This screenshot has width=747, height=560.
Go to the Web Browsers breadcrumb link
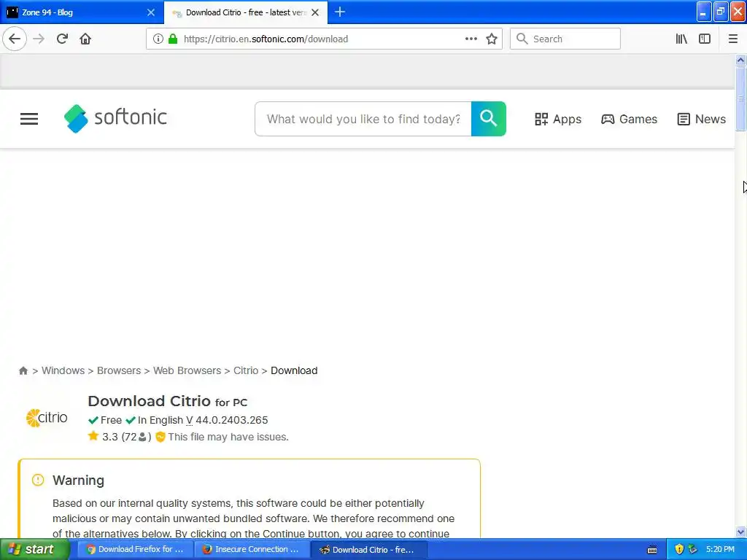[187, 370]
